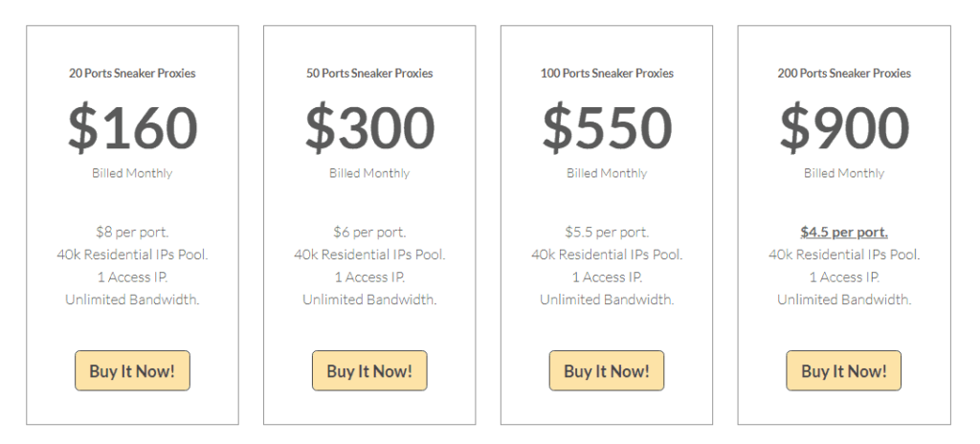
Task: Select the 50 Ports Sneaker Proxies title
Action: pyautogui.click(x=369, y=73)
